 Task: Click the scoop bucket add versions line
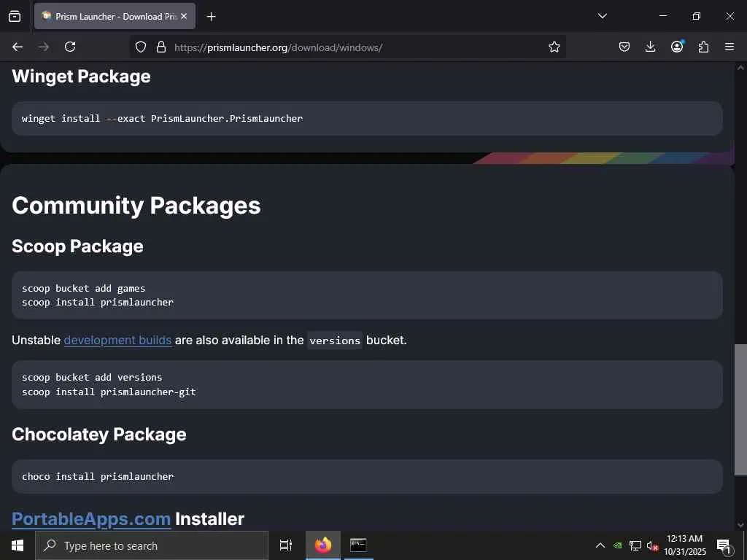click(x=92, y=378)
